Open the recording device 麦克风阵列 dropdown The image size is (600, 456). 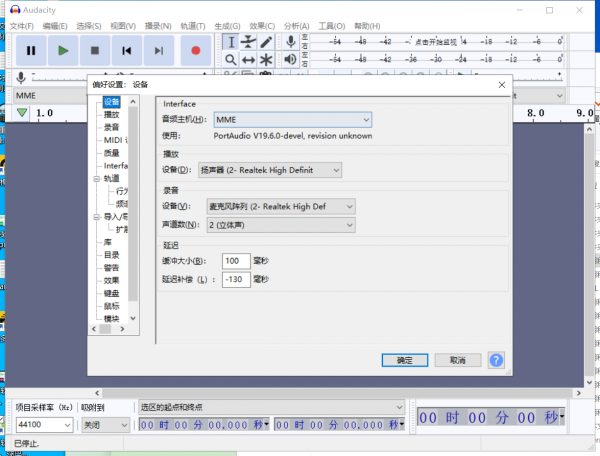pyautogui.click(x=280, y=206)
